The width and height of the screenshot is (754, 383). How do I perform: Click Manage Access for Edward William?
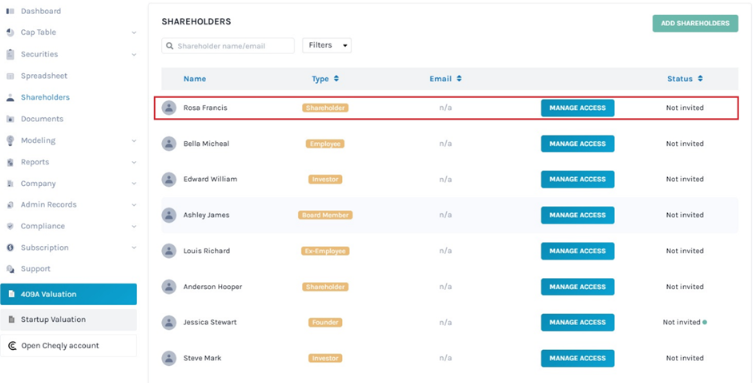[578, 179]
